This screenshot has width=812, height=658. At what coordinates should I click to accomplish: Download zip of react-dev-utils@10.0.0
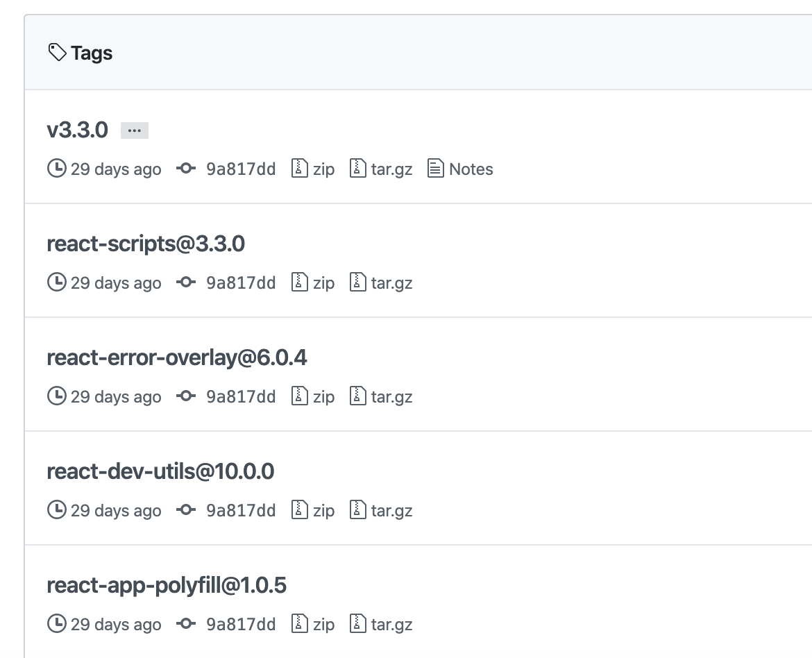[323, 512]
